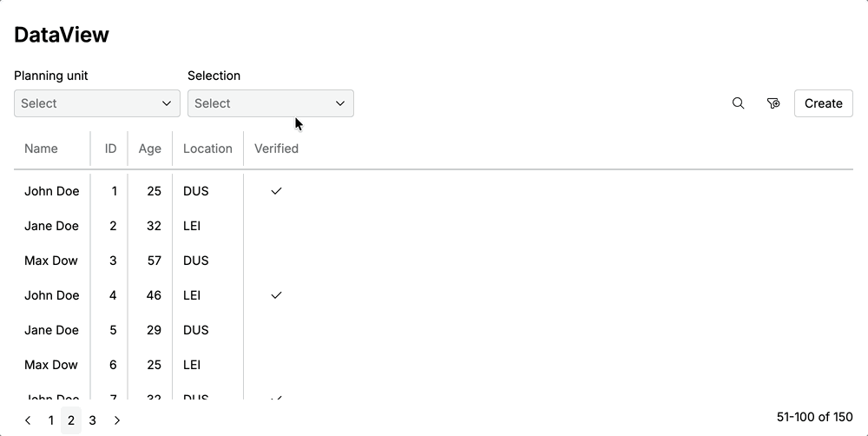This screenshot has height=436, width=868.
Task: Click the Location column header
Action: coord(207,149)
